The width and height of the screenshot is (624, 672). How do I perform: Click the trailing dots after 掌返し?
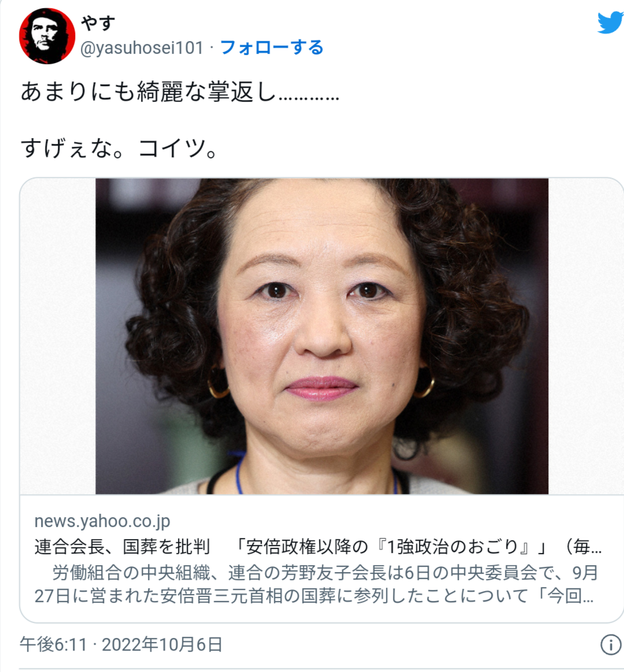[x=309, y=98]
